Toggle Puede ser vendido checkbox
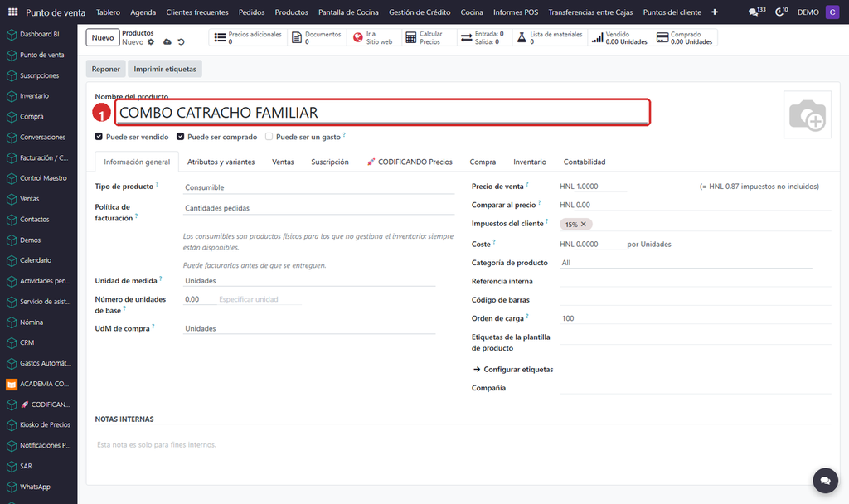 pos(99,137)
